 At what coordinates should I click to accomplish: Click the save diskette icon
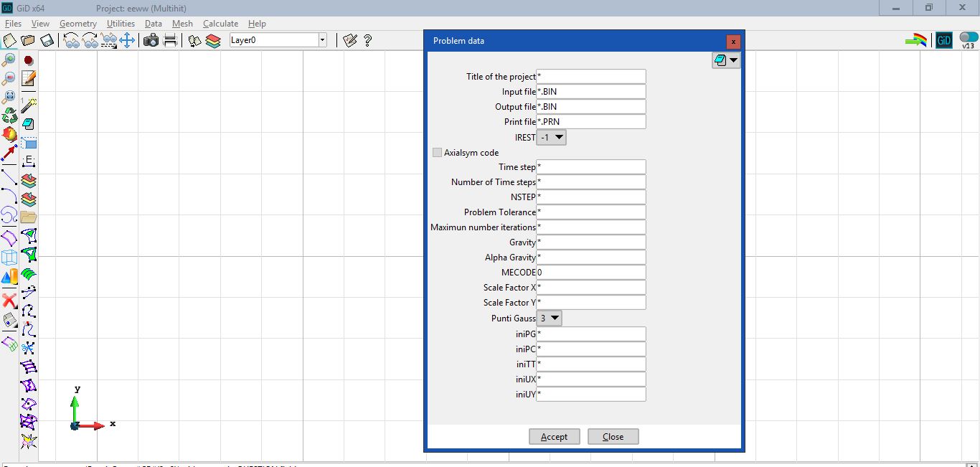pos(47,41)
